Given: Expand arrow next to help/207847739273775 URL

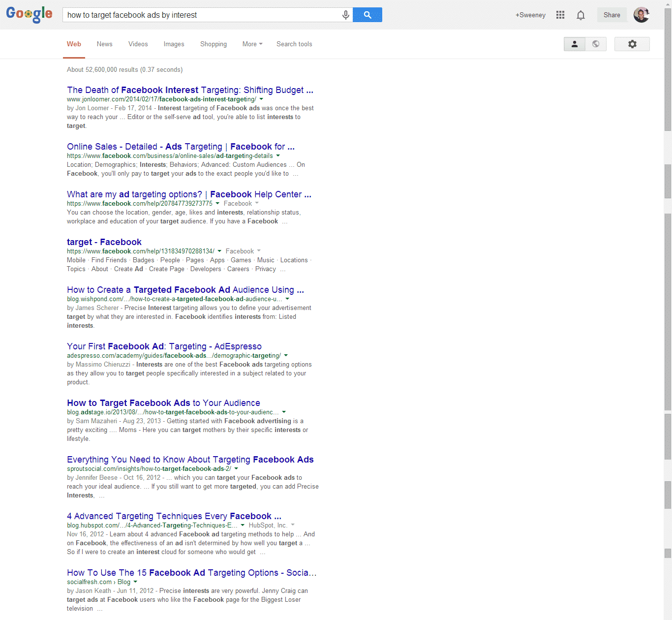Looking at the screenshot, I should (217, 204).
